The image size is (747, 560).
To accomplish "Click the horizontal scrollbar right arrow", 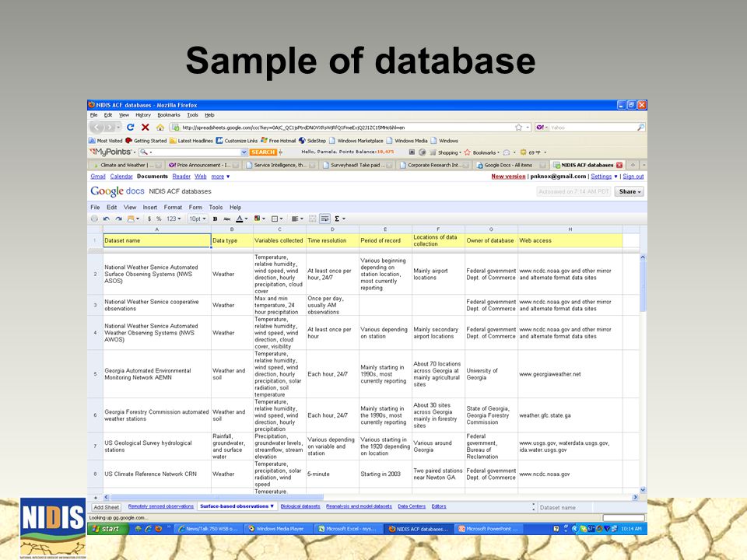I will pos(635,497).
